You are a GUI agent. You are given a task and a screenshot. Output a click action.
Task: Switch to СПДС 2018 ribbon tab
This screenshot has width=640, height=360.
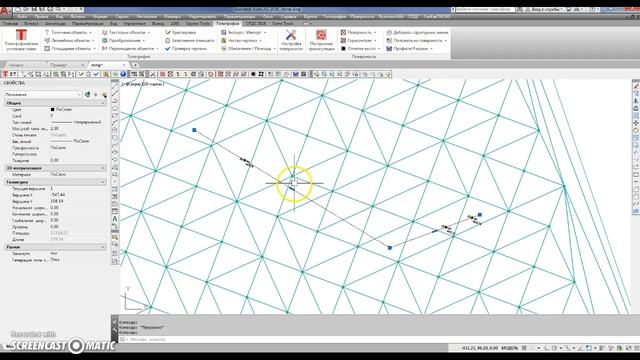[x=256, y=24]
